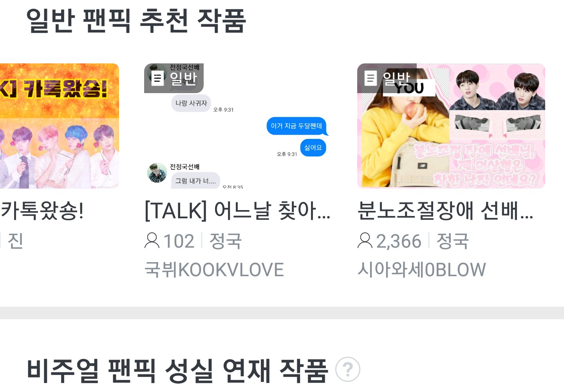
Task: Open the pink 분노조절장애 선배 cover image
Action: (451, 126)
